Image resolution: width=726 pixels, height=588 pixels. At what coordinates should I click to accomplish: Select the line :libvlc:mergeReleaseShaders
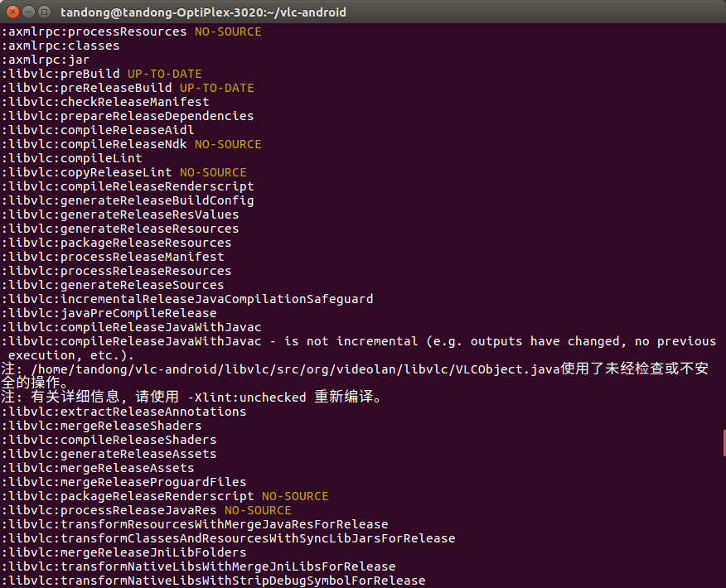coord(101,426)
